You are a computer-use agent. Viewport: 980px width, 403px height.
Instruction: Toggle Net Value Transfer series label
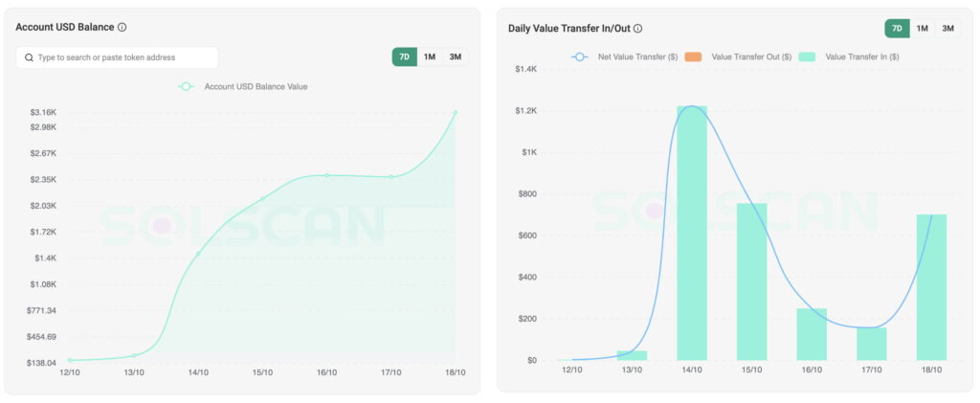[x=637, y=57]
